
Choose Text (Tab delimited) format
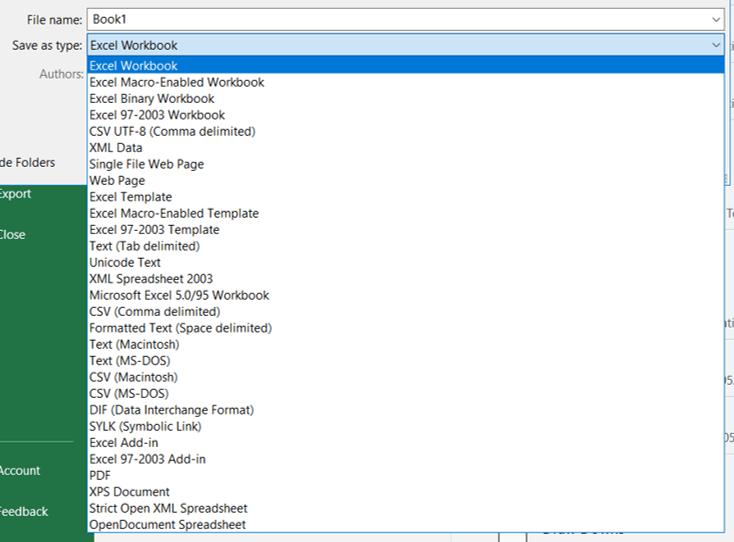pyautogui.click(x=406, y=246)
